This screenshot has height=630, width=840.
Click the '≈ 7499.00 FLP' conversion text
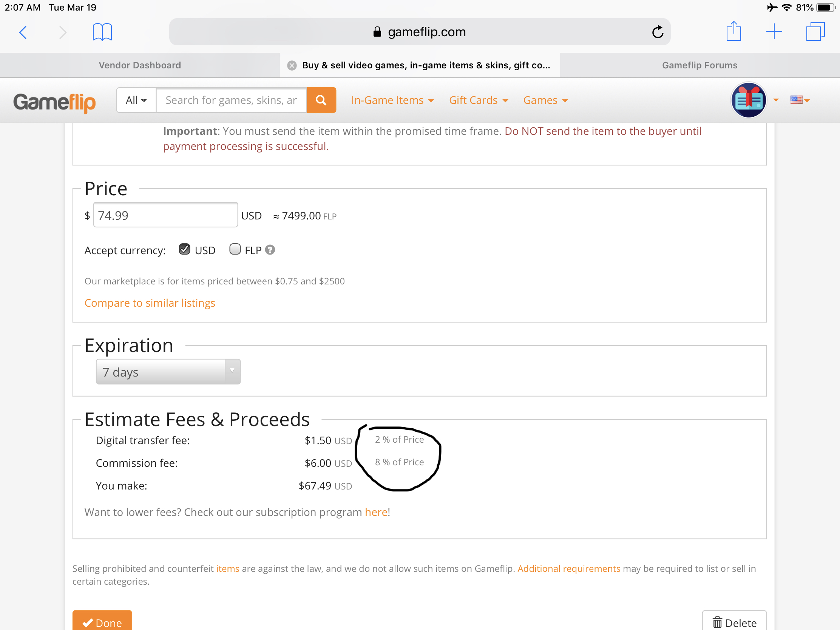[x=304, y=216]
